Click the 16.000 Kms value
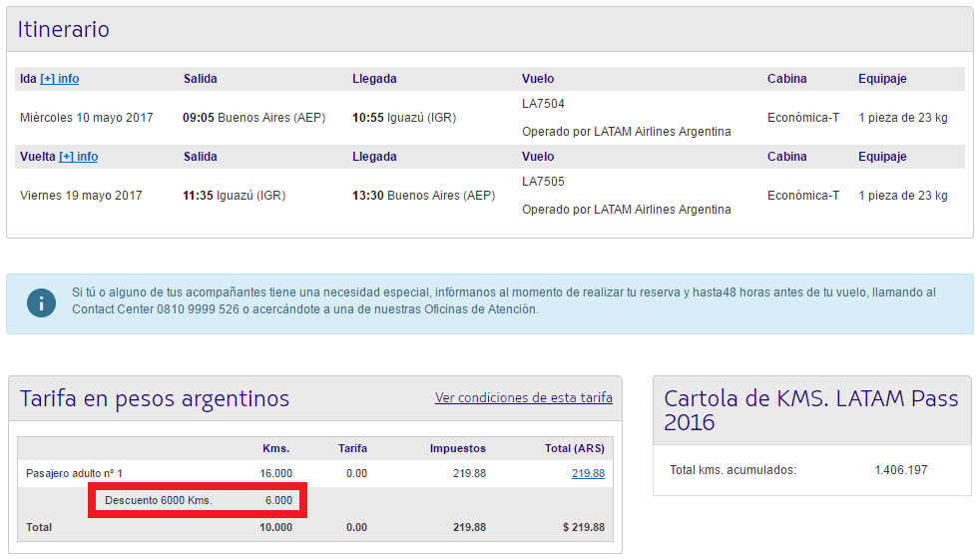Viewport: 980px width, 560px height. 275,474
